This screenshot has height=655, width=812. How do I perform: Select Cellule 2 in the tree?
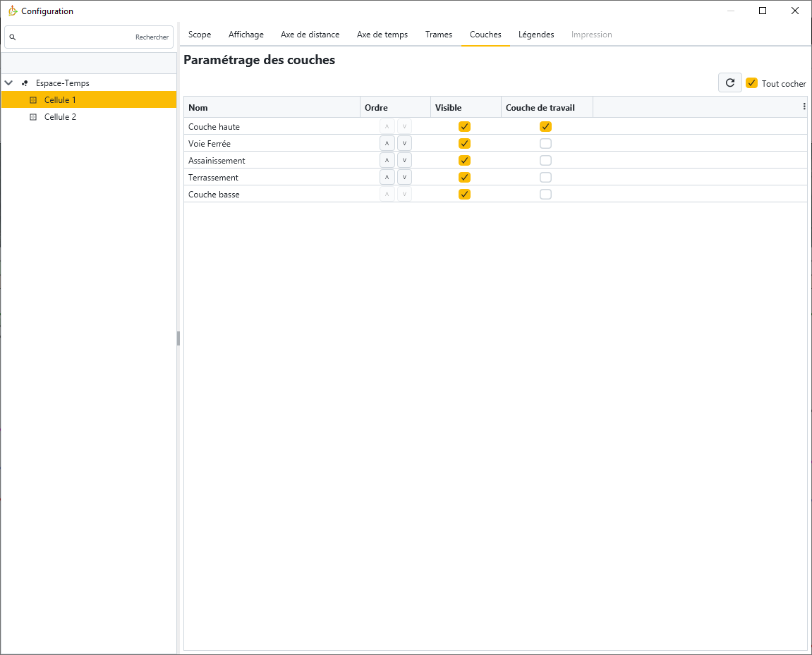point(60,117)
